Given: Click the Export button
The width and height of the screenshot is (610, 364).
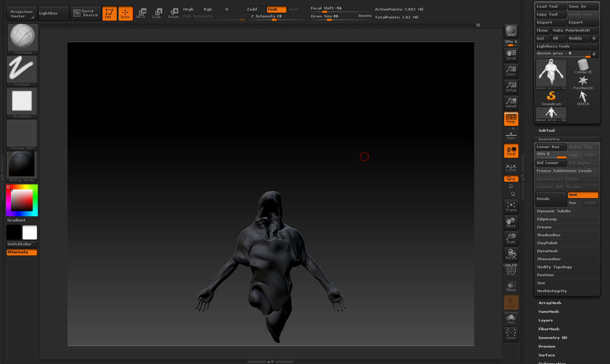Looking at the screenshot, I should click(x=583, y=22).
